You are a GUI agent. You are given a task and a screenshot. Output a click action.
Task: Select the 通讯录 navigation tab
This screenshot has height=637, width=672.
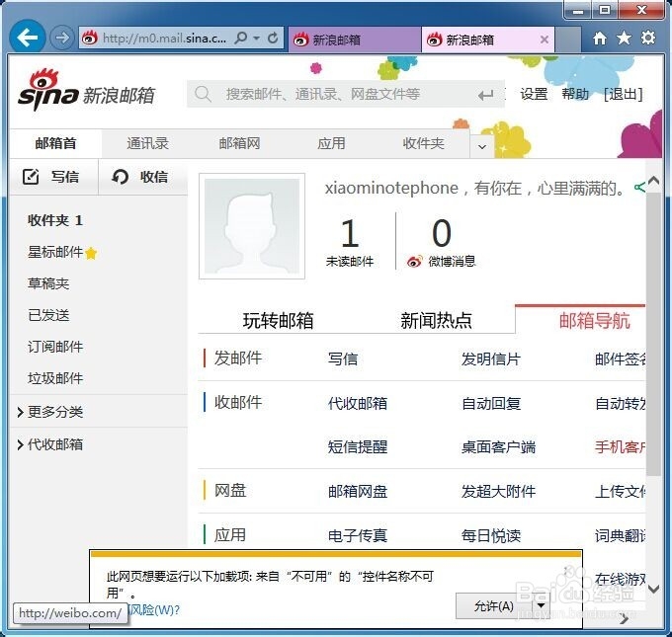pos(147,143)
